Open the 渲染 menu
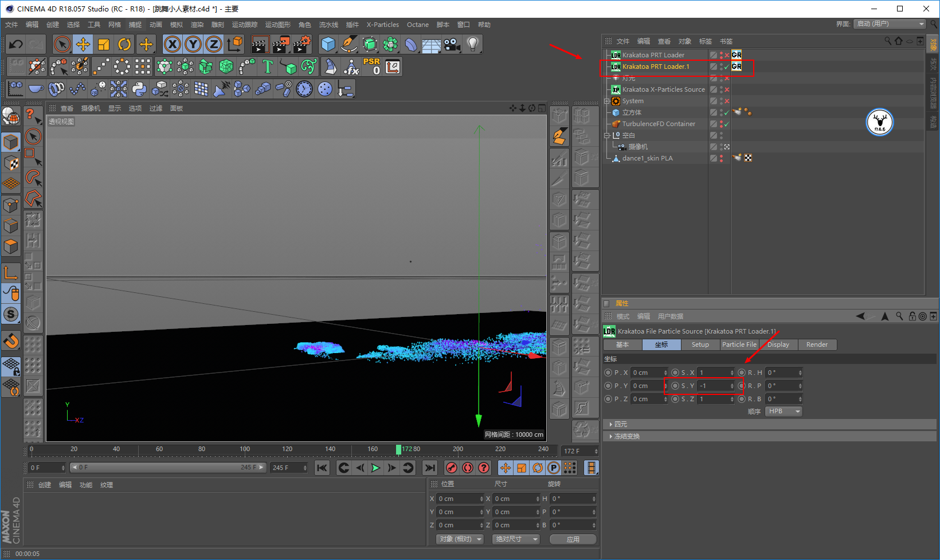 197,25
